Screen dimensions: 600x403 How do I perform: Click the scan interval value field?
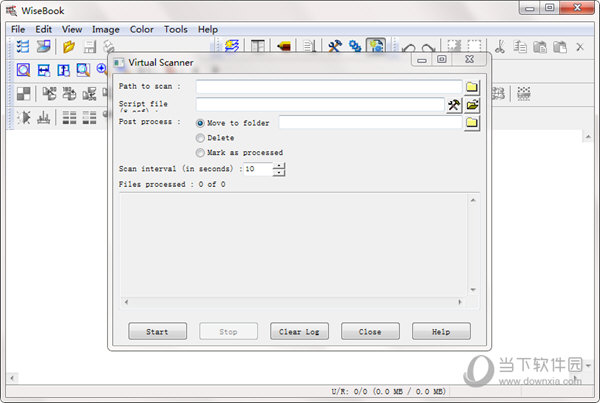(x=258, y=169)
